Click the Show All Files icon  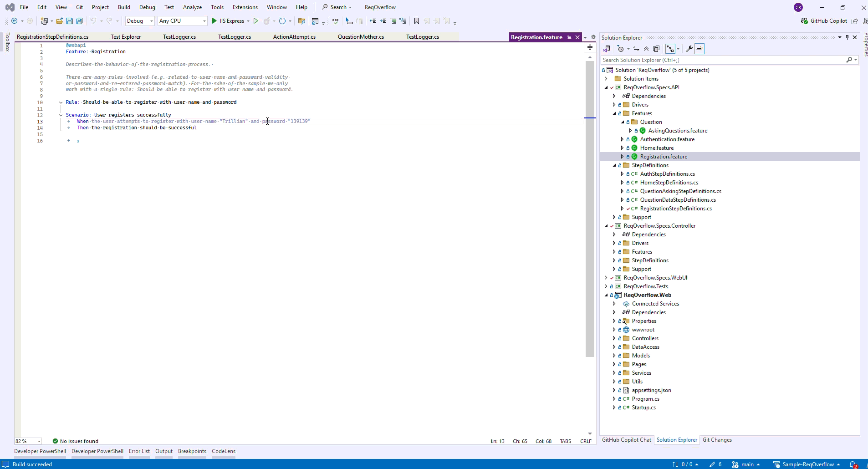656,49
